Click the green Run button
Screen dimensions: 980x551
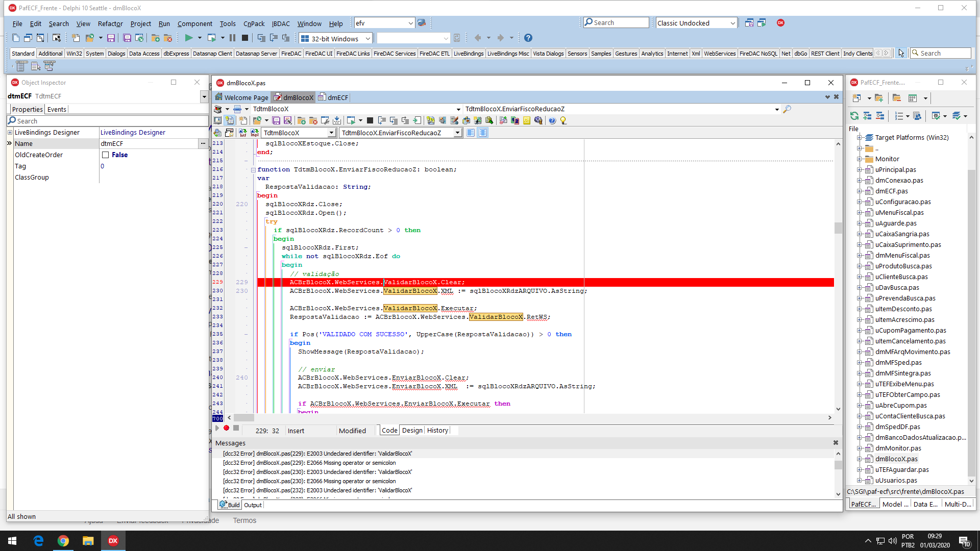(x=188, y=38)
